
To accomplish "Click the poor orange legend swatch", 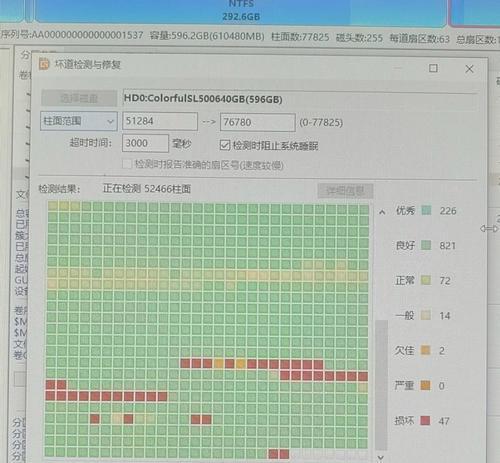I will pos(425,350).
